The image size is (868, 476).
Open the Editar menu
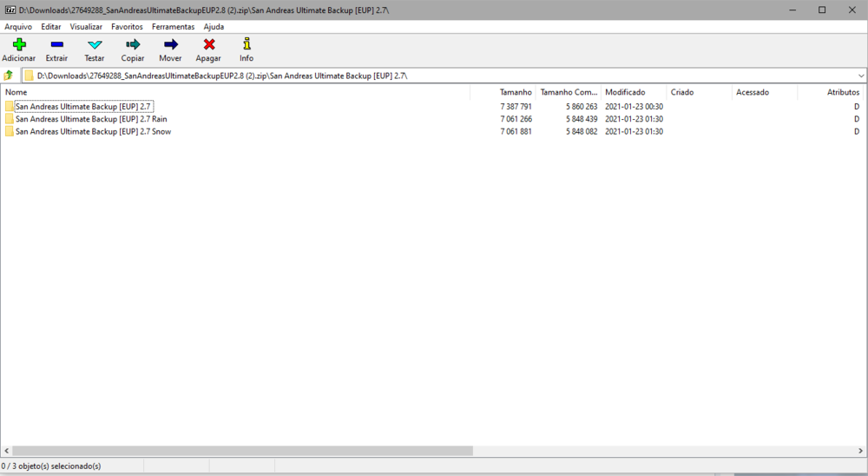click(x=51, y=27)
